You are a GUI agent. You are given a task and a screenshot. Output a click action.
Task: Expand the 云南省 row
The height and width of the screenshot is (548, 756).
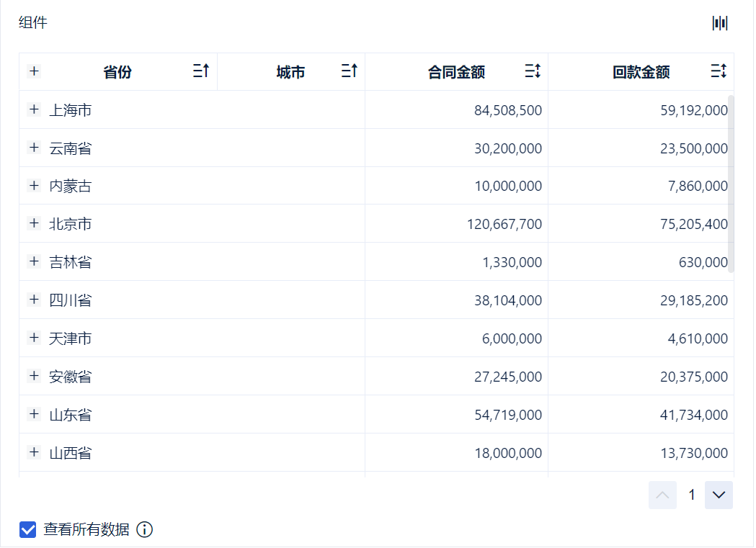(x=34, y=148)
